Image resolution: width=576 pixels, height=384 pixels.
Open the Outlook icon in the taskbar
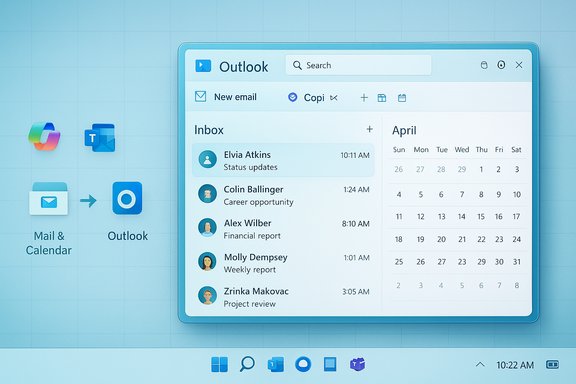pyautogui.click(x=276, y=365)
